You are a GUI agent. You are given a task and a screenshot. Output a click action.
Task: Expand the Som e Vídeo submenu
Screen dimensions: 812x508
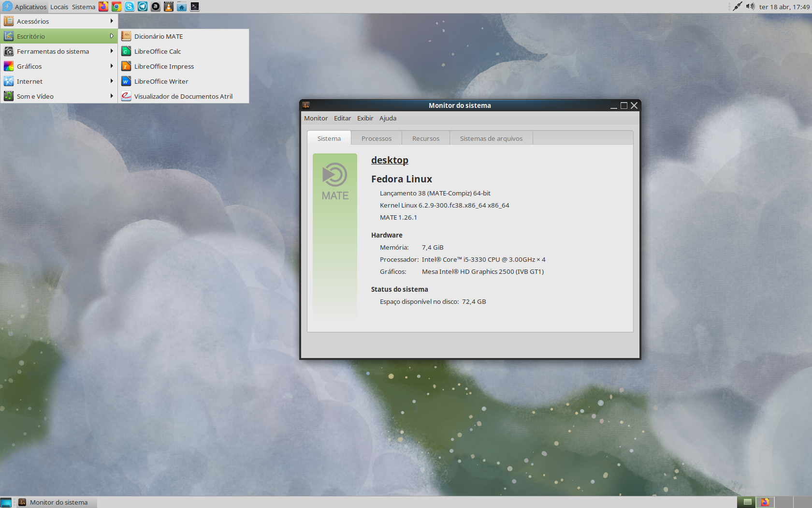59,96
